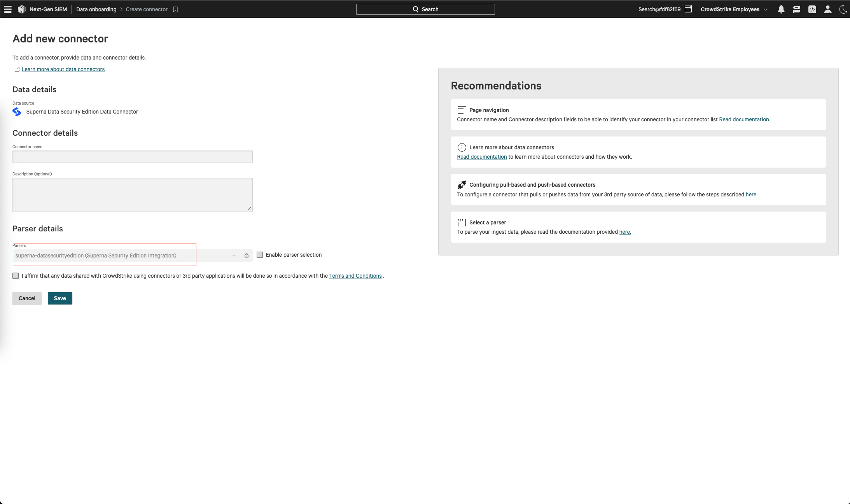Open the CrowdStrike Employees account dropdown
This screenshot has height=504, width=850.
(734, 9)
